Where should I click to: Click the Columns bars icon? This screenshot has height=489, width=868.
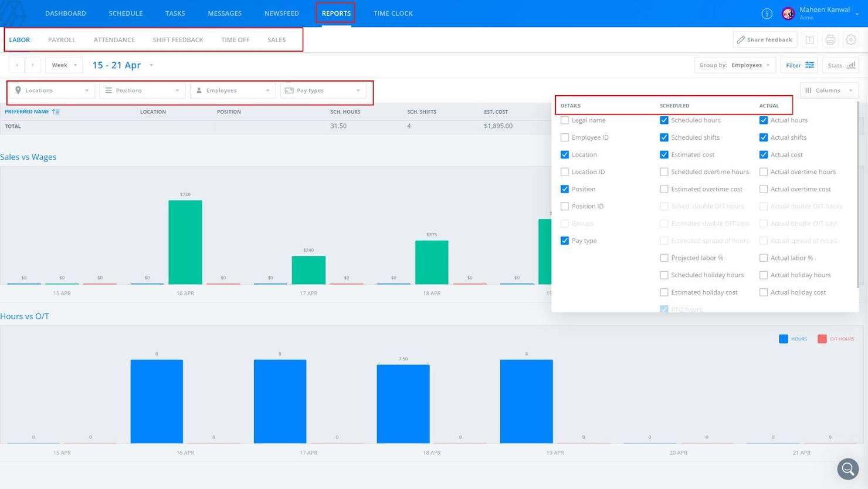tap(808, 90)
